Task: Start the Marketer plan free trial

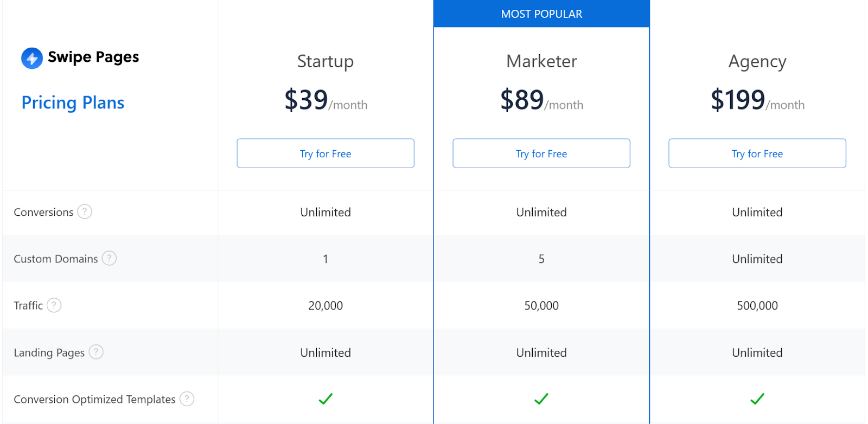Action: pos(541,153)
